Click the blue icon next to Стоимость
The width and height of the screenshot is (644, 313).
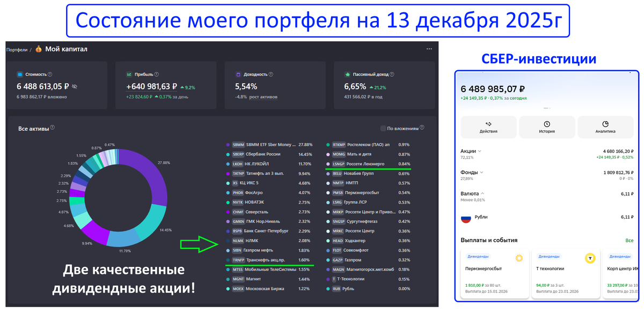point(20,74)
